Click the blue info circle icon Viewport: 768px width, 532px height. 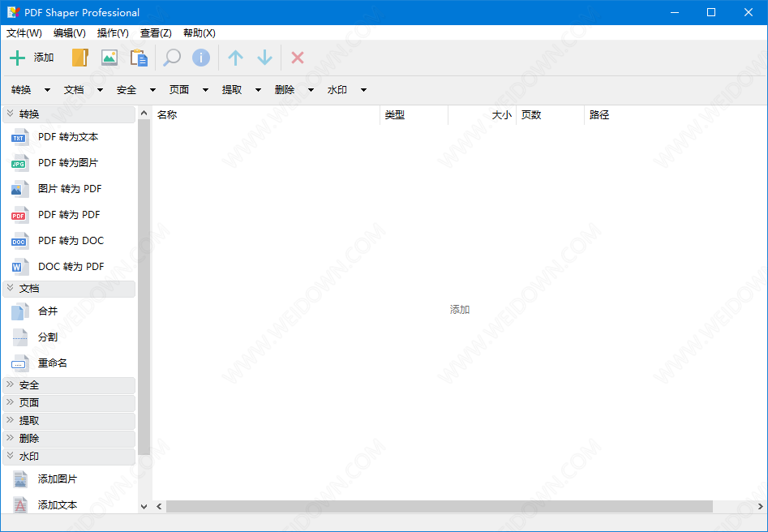(201, 58)
